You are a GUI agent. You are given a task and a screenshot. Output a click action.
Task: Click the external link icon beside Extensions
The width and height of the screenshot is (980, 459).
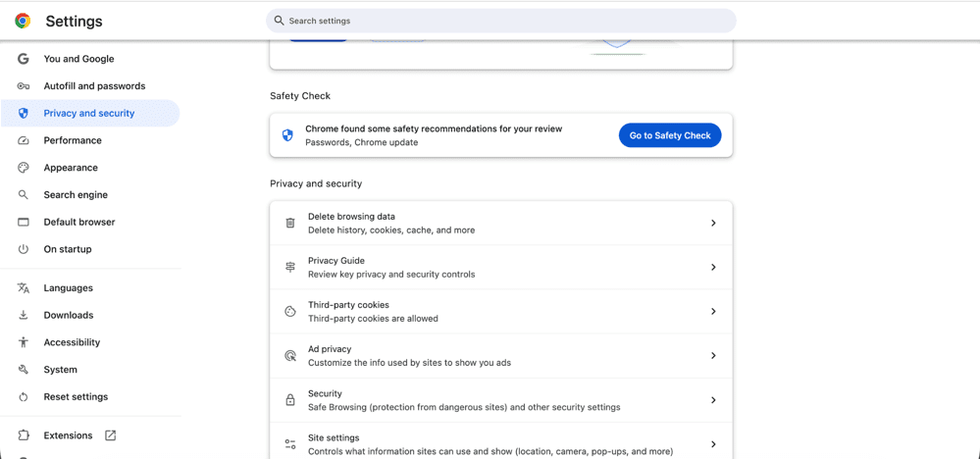point(110,435)
